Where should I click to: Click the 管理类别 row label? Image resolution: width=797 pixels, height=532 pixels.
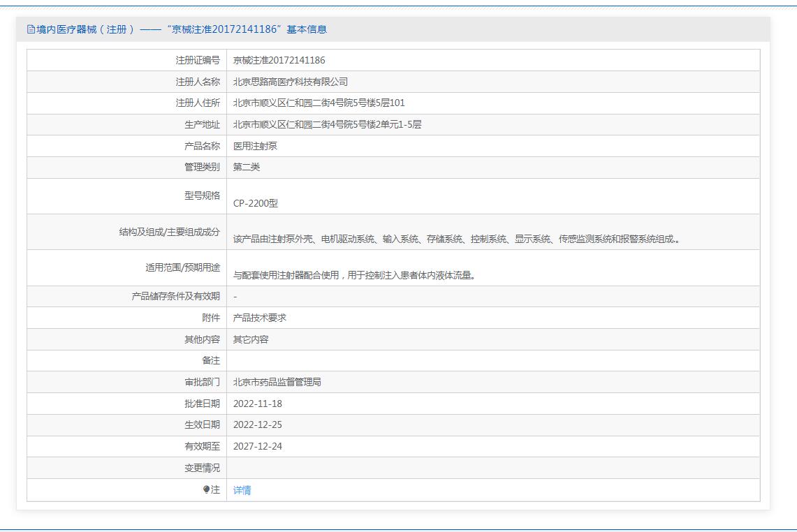(x=203, y=167)
